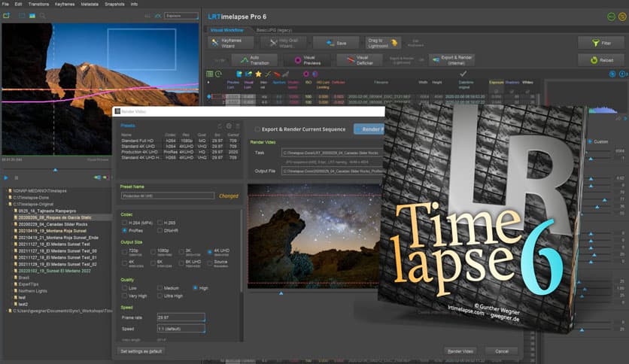The image size is (629, 364).
Task: Click the yellow star rating icon
Action: 258,74
